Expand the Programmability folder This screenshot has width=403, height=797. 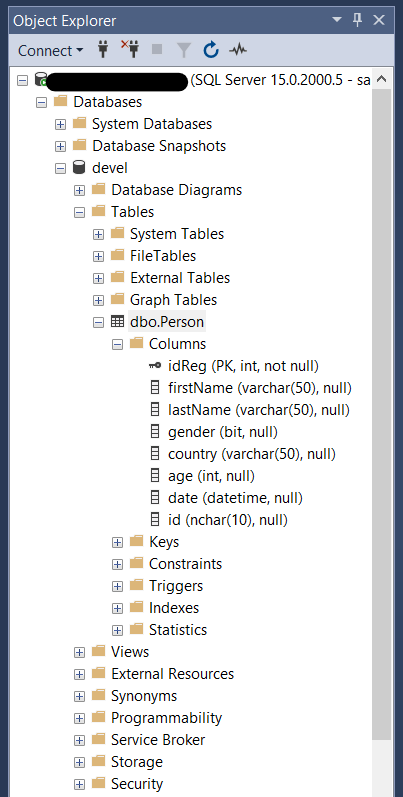[x=79, y=718]
